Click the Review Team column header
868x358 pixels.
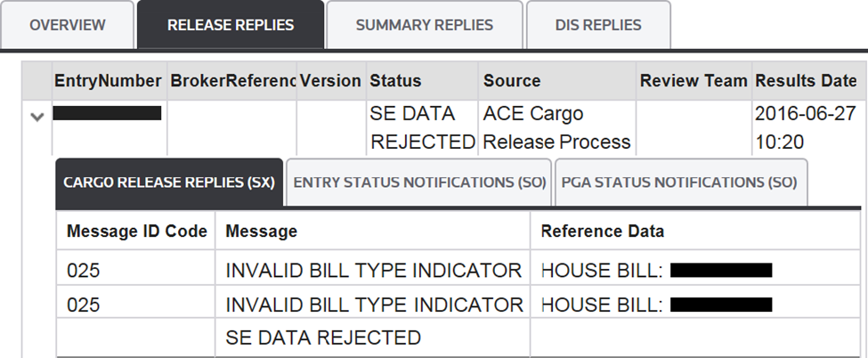coord(694,81)
